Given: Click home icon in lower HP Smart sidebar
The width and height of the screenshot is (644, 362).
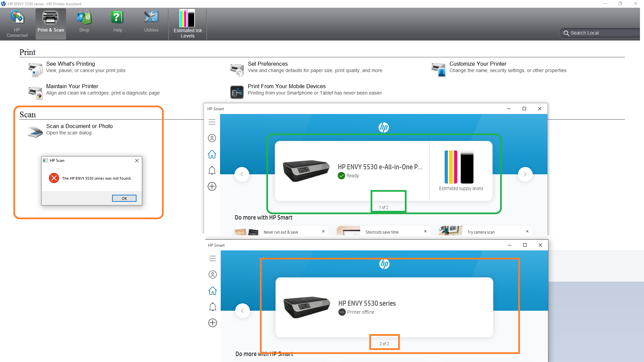Looking at the screenshot, I should [x=213, y=291].
